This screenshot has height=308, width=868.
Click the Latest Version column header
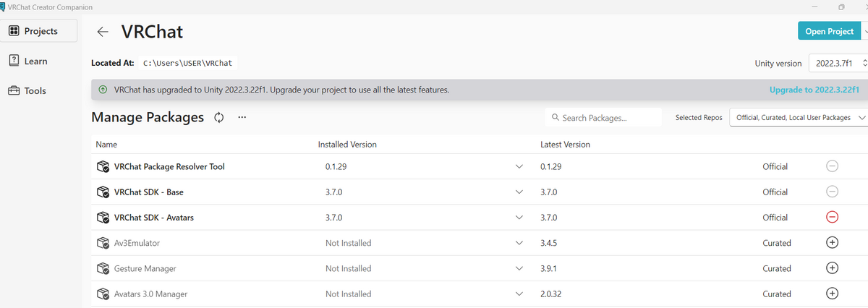(565, 145)
